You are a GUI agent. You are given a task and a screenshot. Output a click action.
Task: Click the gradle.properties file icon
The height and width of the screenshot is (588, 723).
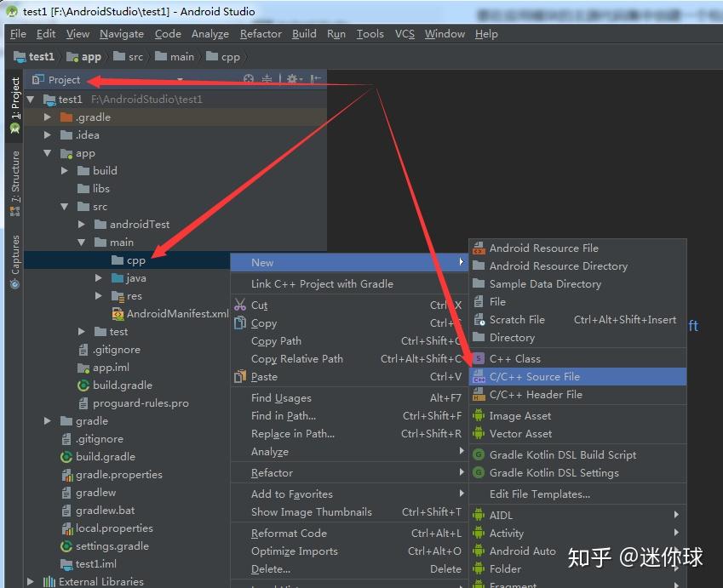[x=67, y=475]
